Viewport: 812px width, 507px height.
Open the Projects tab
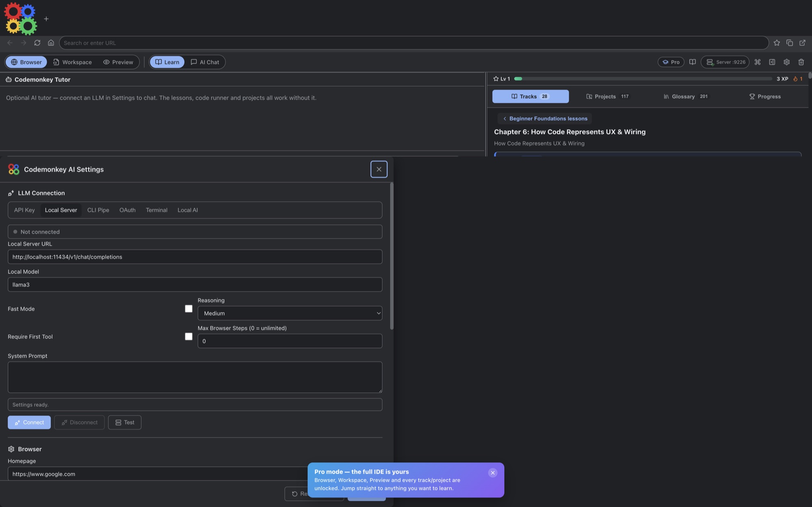[607, 97]
